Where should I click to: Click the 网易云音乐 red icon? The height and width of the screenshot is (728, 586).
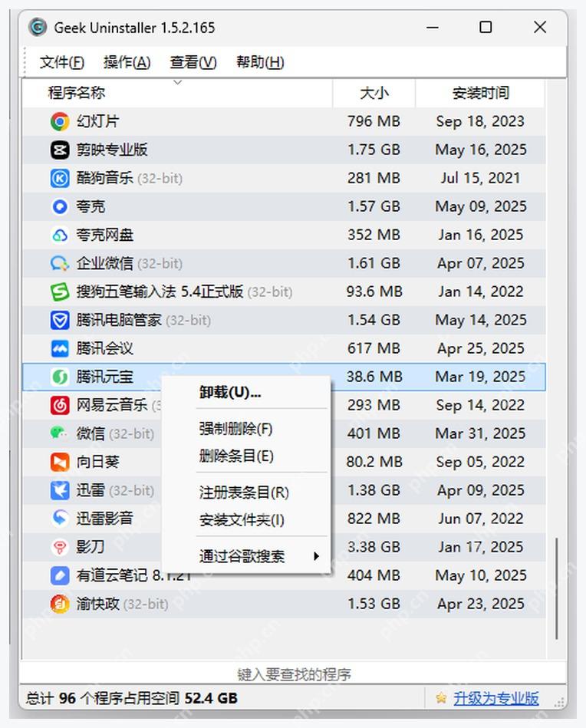click(x=60, y=405)
